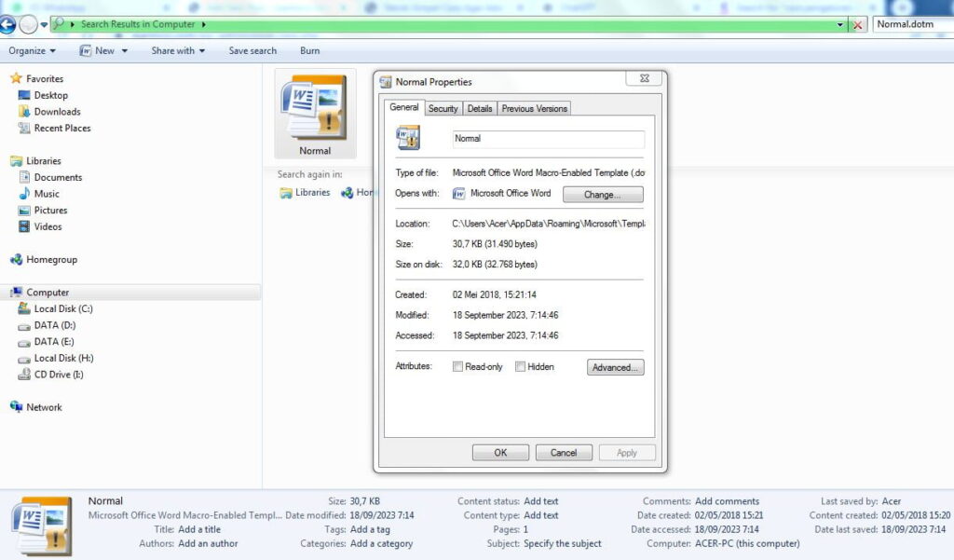The image size is (954, 560).
Task: Open Recent Places in Favorites
Action: coord(62,128)
